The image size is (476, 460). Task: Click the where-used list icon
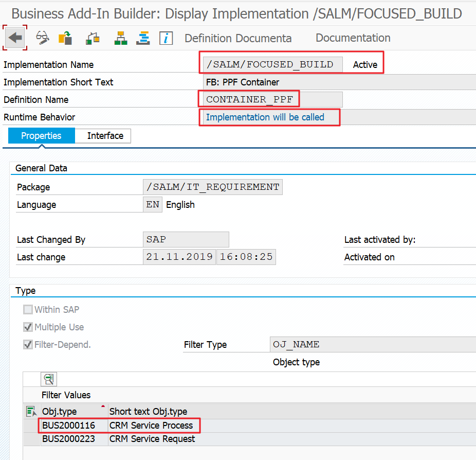[x=93, y=38]
